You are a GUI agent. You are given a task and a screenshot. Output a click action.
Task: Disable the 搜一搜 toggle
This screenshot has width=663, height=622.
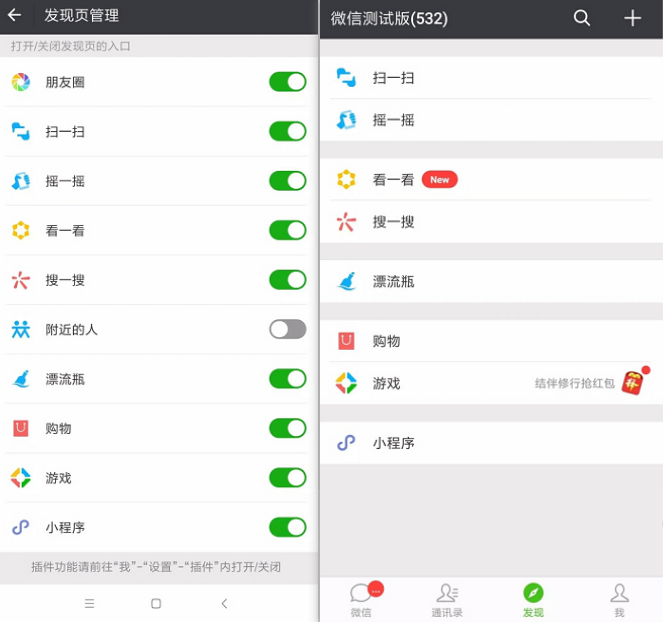click(x=288, y=280)
